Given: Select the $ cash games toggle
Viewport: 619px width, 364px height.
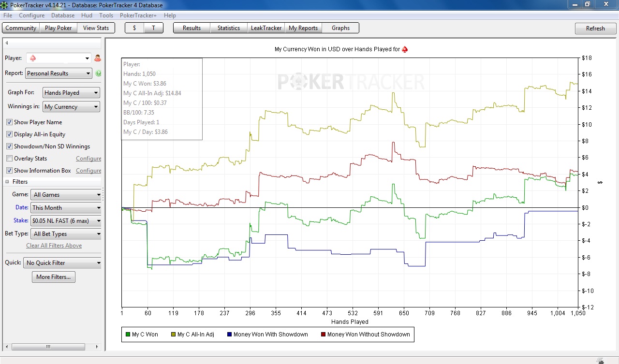Looking at the screenshot, I should pos(134,28).
